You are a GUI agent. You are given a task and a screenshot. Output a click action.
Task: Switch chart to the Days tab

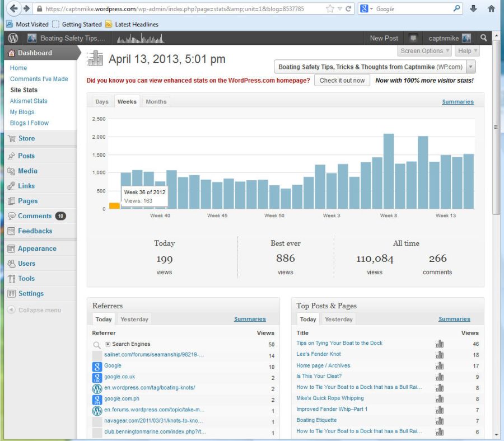point(102,102)
